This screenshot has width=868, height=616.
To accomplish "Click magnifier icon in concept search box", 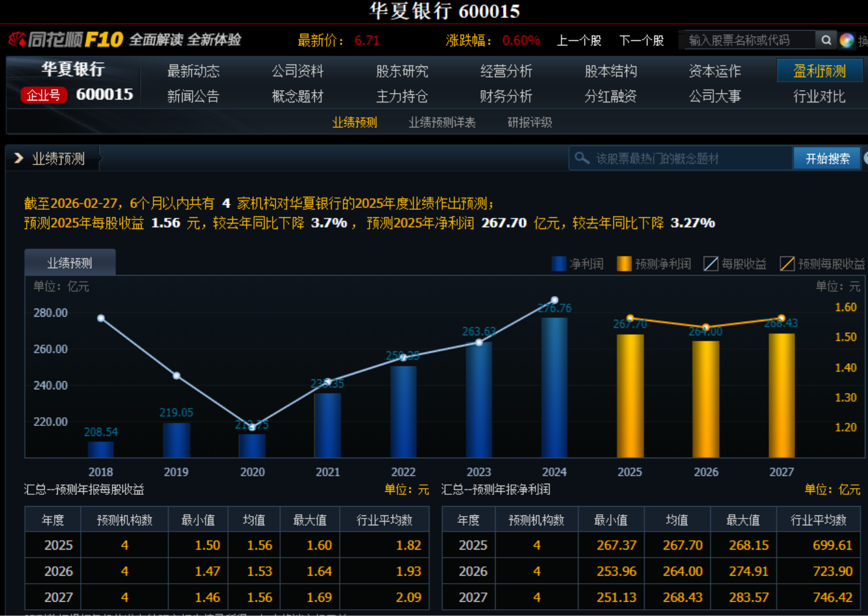I will click(x=582, y=158).
